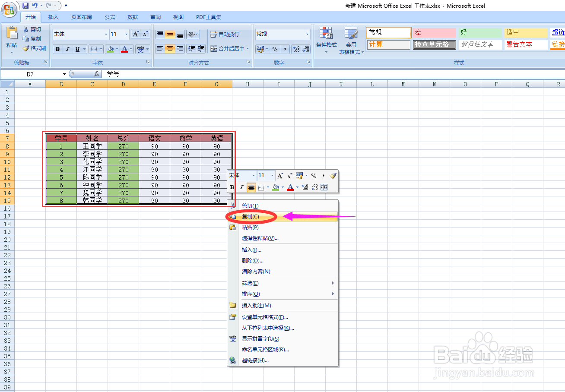Click ribbon increase decimal button

tap(296, 49)
